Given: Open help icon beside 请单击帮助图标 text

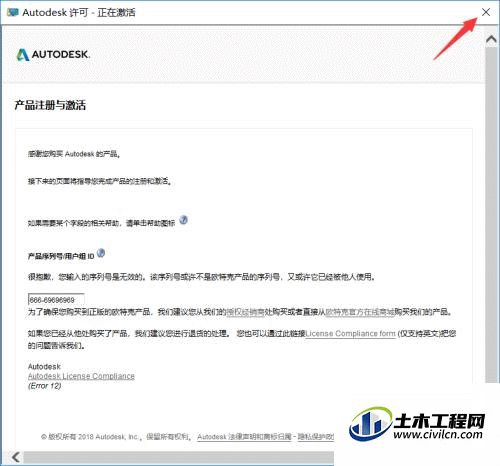Looking at the screenshot, I should click(x=183, y=220).
